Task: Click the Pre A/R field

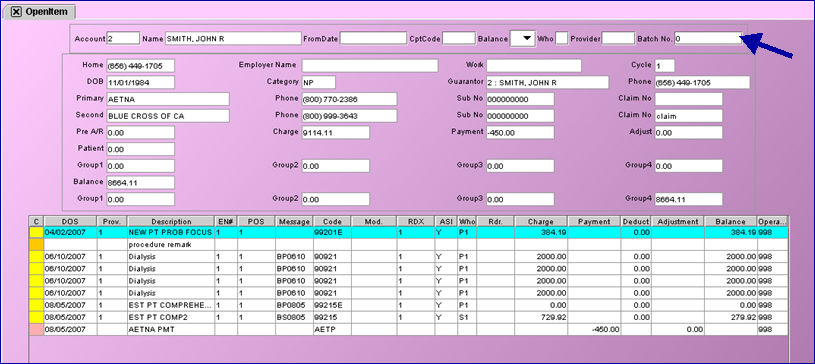Action: tap(140, 132)
